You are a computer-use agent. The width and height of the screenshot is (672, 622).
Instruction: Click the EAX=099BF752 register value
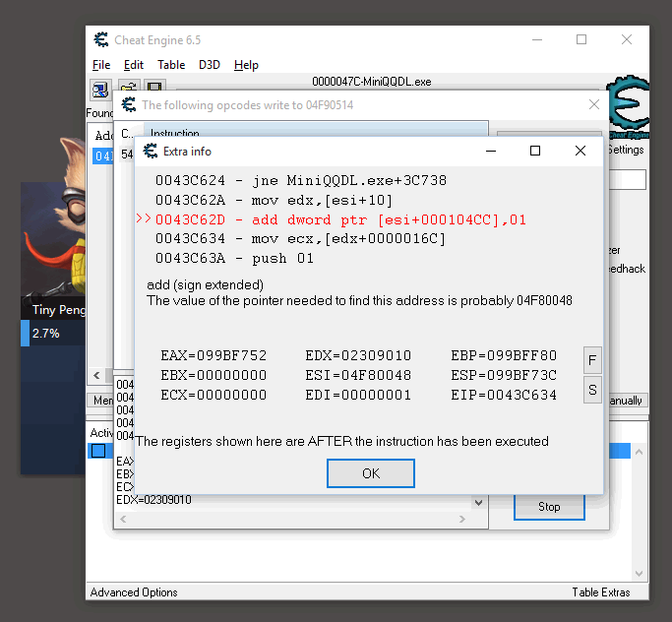coord(214,355)
